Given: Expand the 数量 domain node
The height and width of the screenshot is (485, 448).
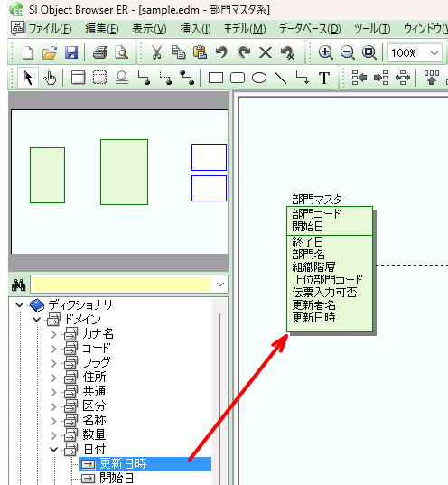Looking at the screenshot, I should pyautogui.click(x=54, y=435).
